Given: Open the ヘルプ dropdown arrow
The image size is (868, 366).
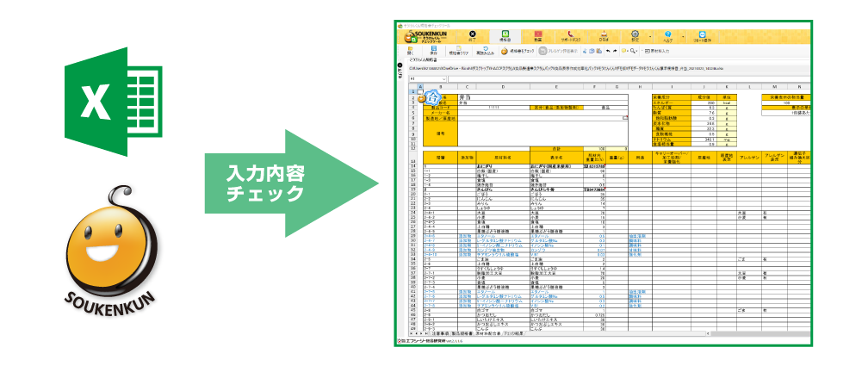Looking at the screenshot, I should pos(683,37).
